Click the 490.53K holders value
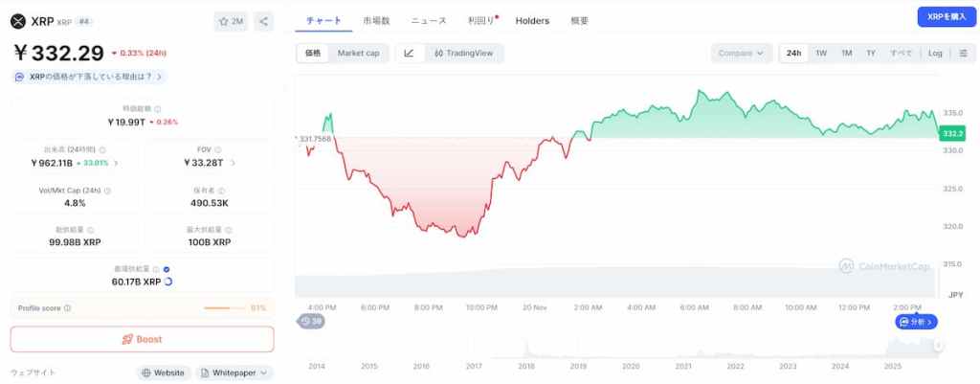The image size is (980, 384). pyautogui.click(x=210, y=203)
